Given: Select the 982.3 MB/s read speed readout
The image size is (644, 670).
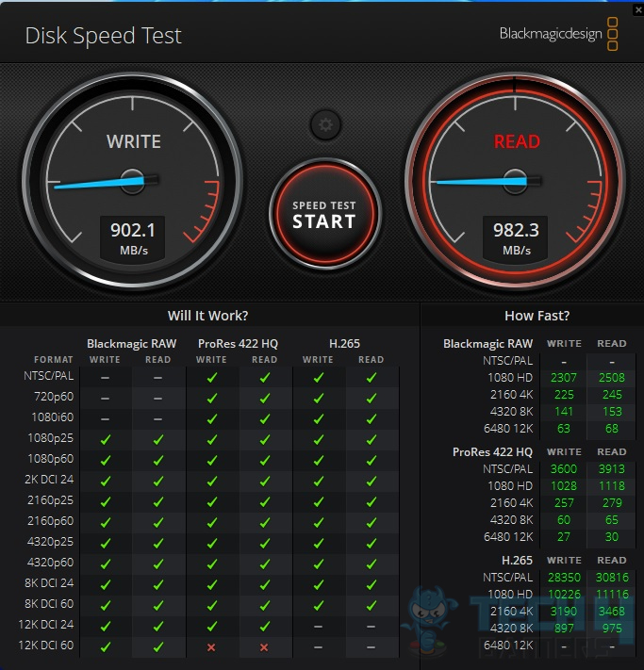Looking at the screenshot, I should (516, 238).
